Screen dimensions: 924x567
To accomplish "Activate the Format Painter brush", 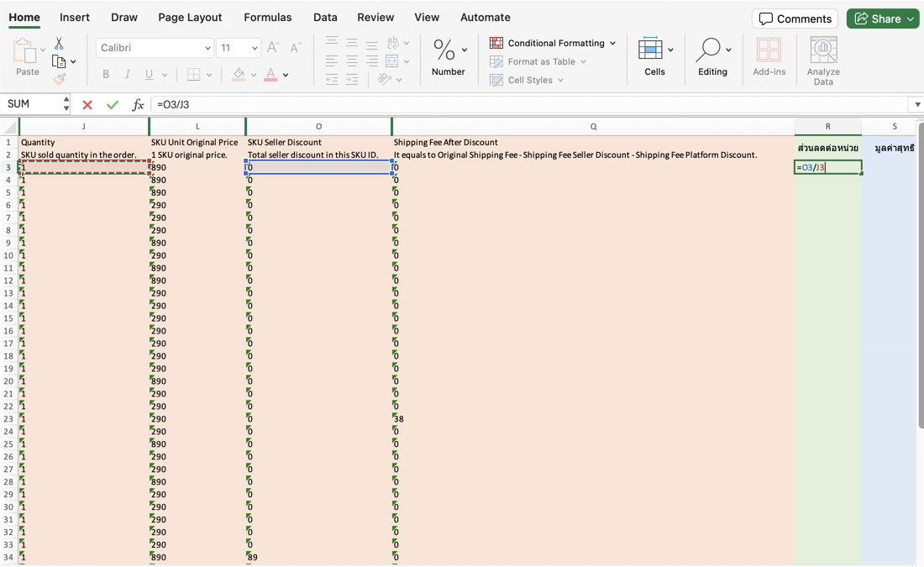I will coord(59,79).
